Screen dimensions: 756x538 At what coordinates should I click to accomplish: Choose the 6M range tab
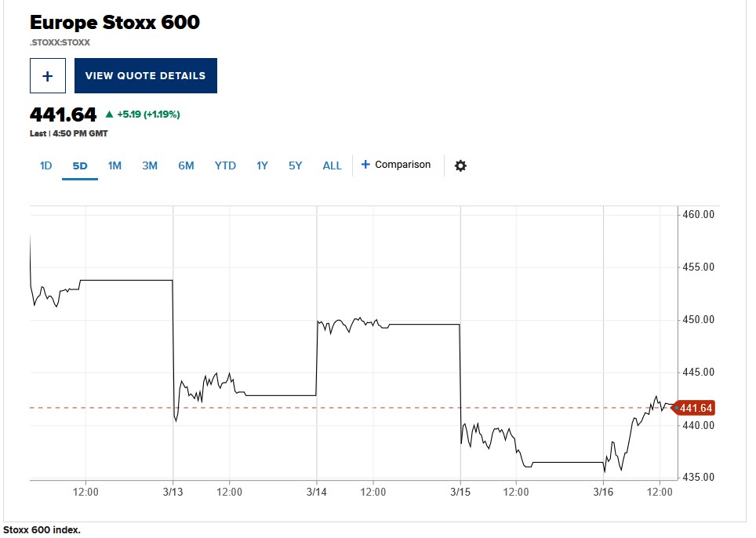(186, 165)
